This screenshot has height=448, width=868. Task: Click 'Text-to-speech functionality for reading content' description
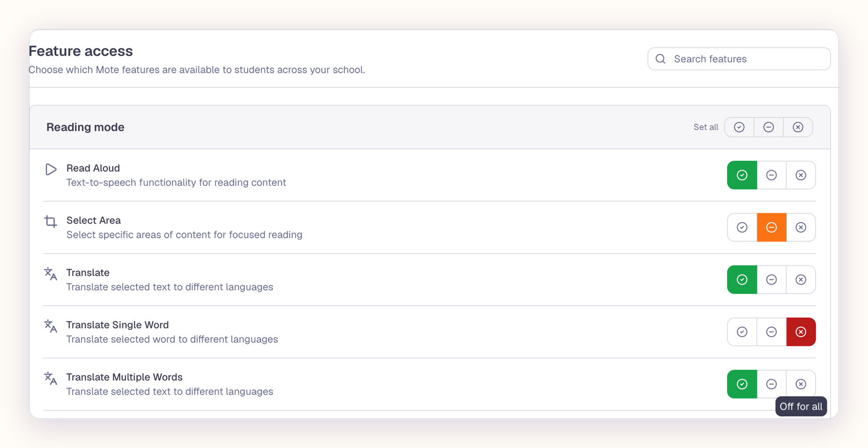pos(176,182)
